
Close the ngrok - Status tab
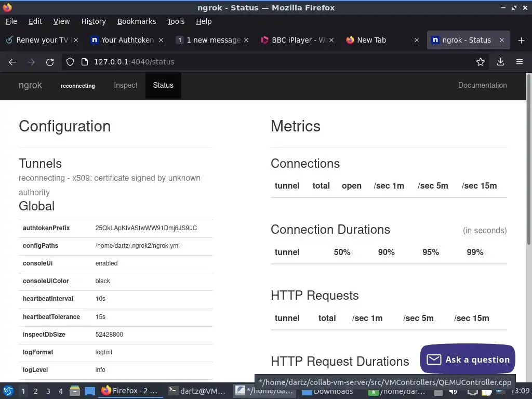[x=502, y=40]
